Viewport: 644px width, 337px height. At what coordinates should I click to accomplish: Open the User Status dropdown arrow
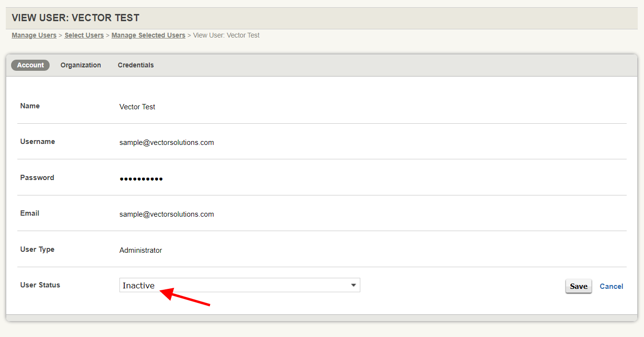tap(353, 285)
